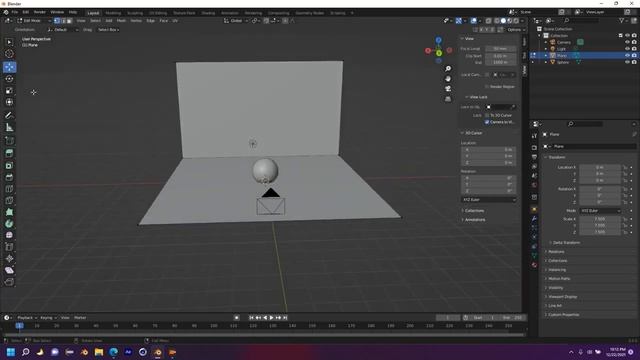The height and width of the screenshot is (360, 640).
Task: Open the Global transform orientation dropdown
Action: (236, 20)
